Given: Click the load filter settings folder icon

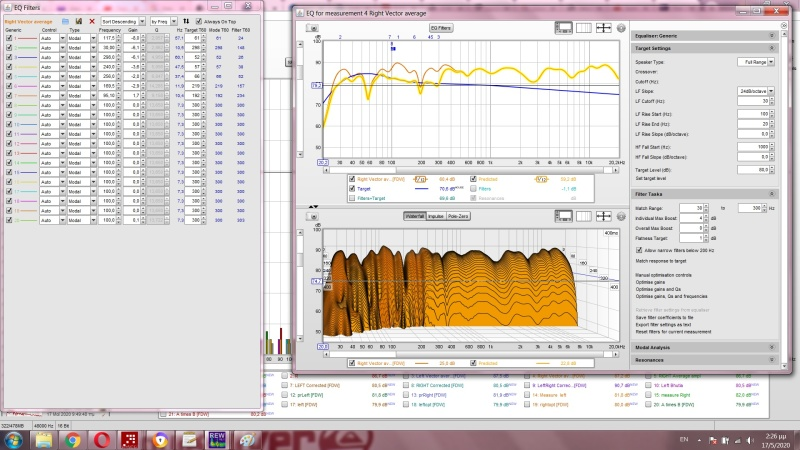Looking at the screenshot, I should (66, 20).
